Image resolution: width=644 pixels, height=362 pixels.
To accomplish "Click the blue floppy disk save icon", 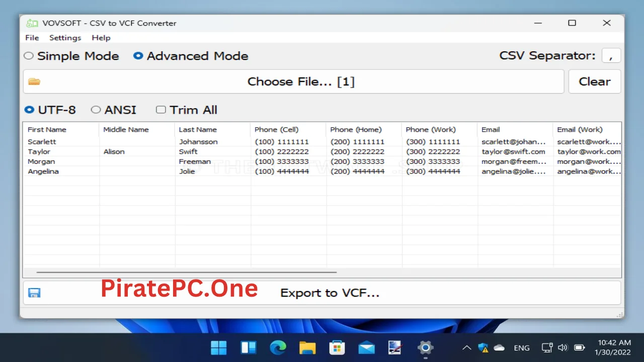I will click(x=34, y=293).
